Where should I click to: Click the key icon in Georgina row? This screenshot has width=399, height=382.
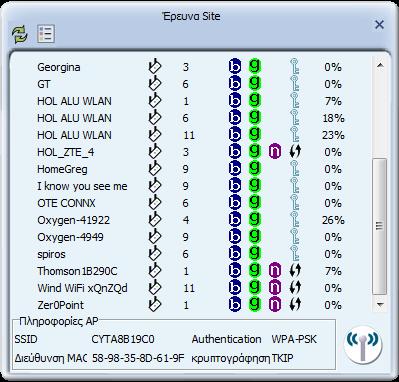click(295, 66)
